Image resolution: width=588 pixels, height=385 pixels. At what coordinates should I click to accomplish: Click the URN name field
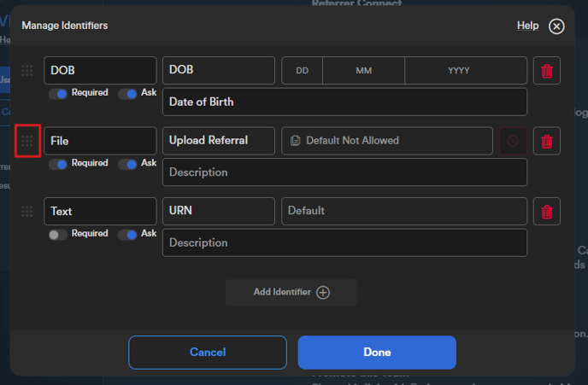point(219,211)
